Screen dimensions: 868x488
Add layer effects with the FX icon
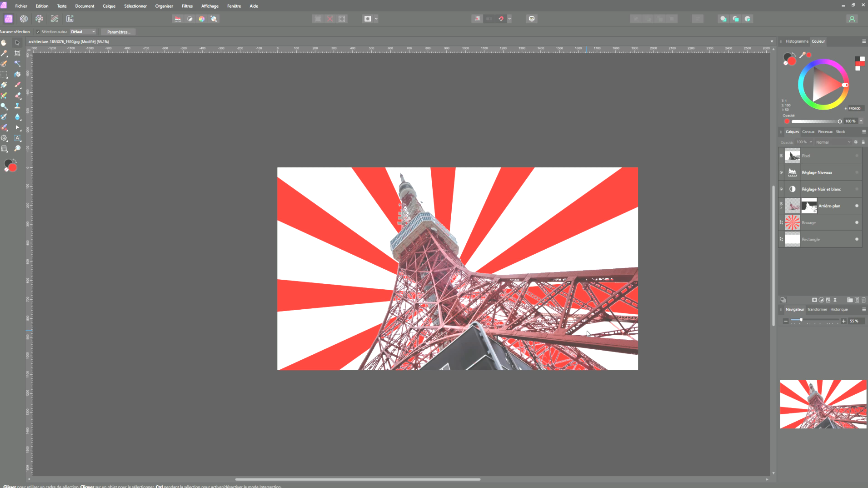pos(828,300)
